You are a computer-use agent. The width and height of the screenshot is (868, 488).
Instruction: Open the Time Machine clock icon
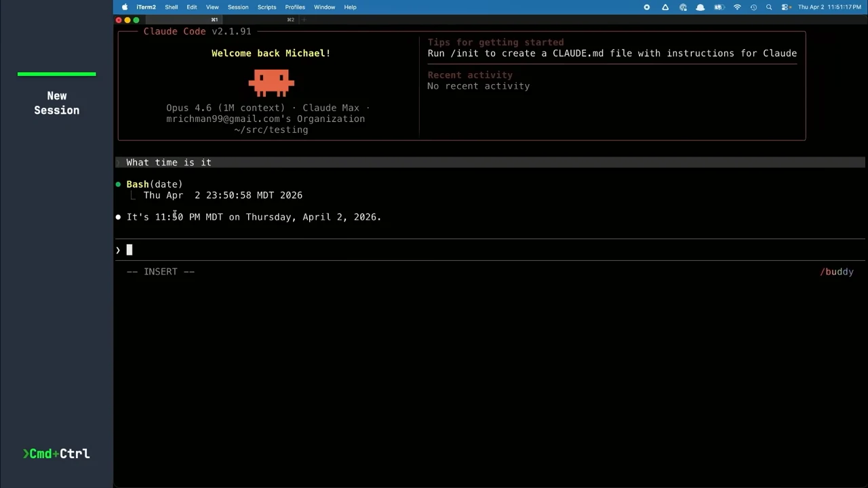tap(753, 7)
